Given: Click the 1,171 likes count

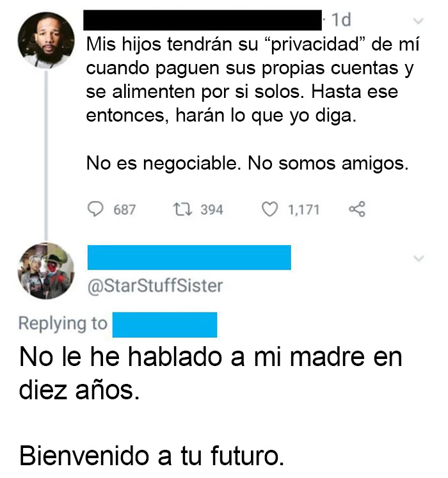Looking at the screenshot, I should (x=303, y=209).
